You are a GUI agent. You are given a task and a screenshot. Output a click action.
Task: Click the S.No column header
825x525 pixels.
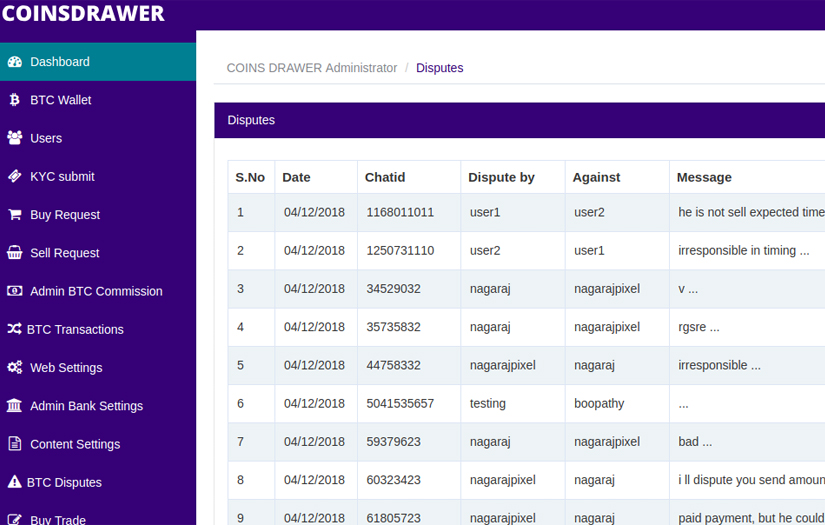pyautogui.click(x=250, y=177)
